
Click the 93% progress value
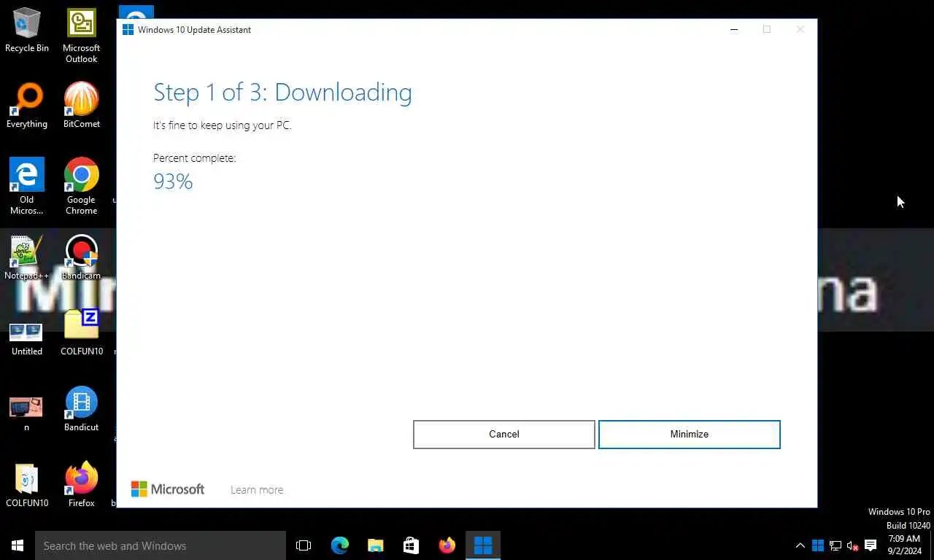(x=173, y=182)
